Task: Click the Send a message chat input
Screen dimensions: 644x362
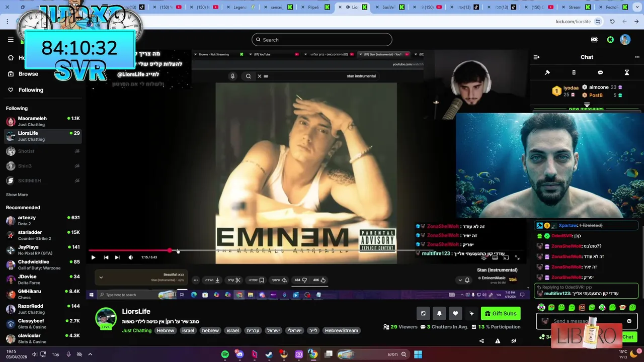Action: 586,321
